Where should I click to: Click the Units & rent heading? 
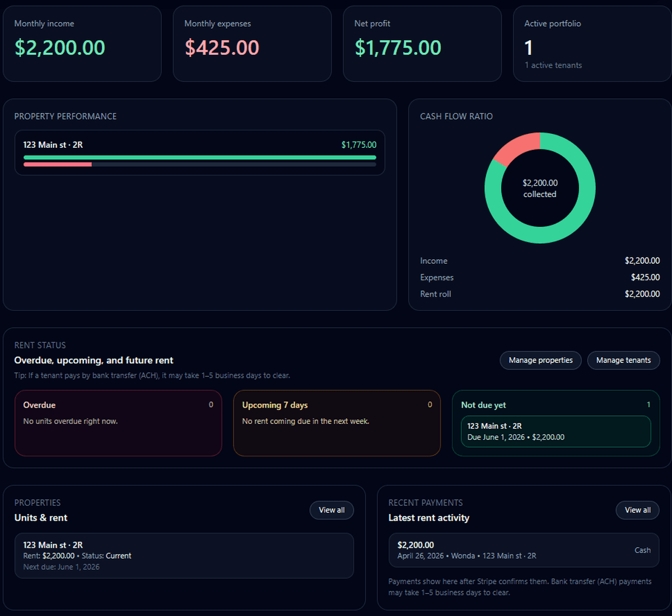click(41, 518)
